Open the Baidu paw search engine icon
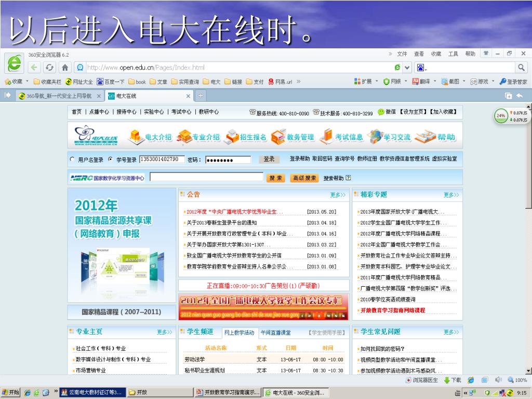The image size is (532, 399). 421,68
